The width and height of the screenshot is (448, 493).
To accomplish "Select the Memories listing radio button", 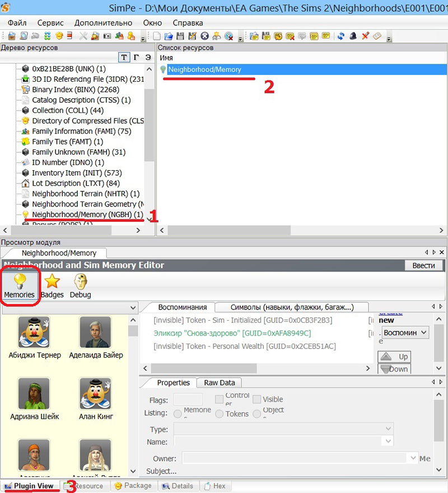I will click(x=178, y=414).
